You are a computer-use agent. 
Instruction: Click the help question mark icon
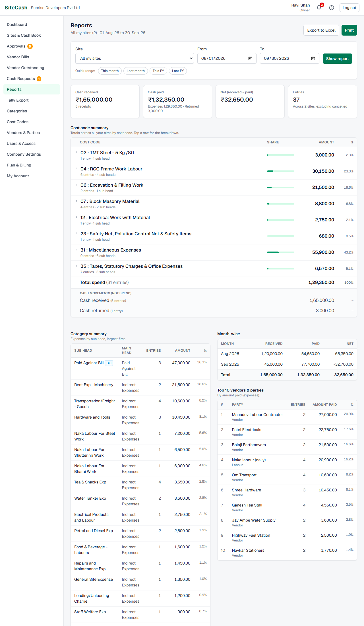332,8
